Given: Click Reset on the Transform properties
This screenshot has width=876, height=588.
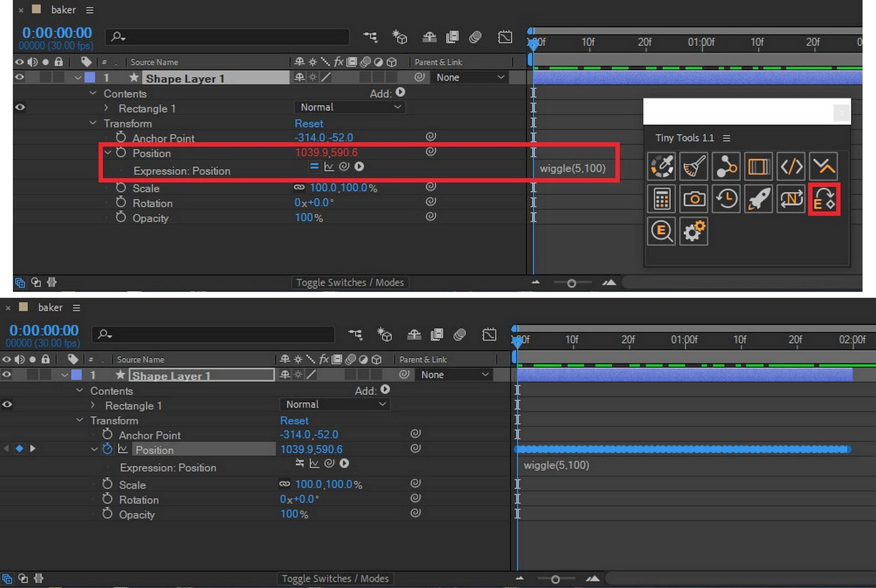Looking at the screenshot, I should point(309,123).
